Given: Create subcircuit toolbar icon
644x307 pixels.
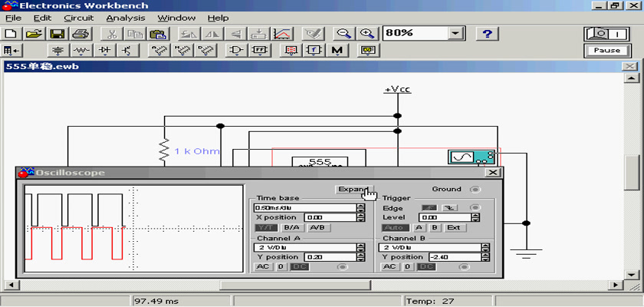Looking at the screenshot, I should coord(260,33).
